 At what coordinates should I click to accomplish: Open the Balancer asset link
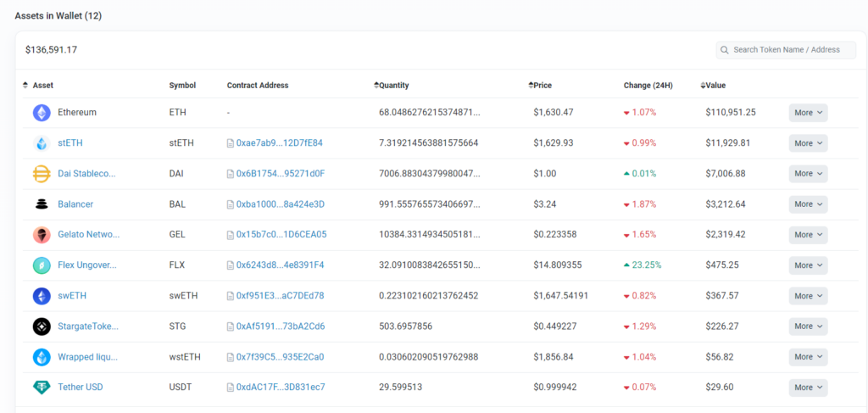point(75,204)
